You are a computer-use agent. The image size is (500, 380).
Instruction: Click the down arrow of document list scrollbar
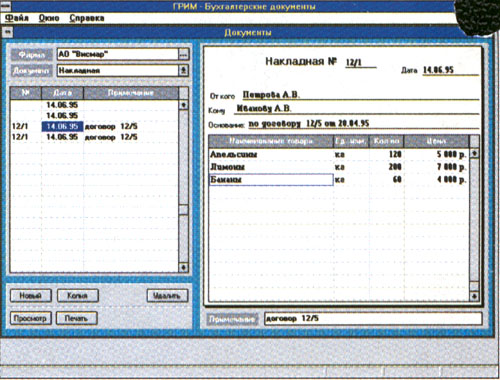click(183, 267)
